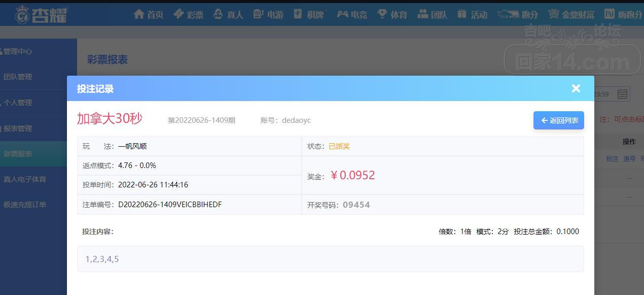Click the account name dedaoyc
The image size is (644, 295).
click(296, 120)
